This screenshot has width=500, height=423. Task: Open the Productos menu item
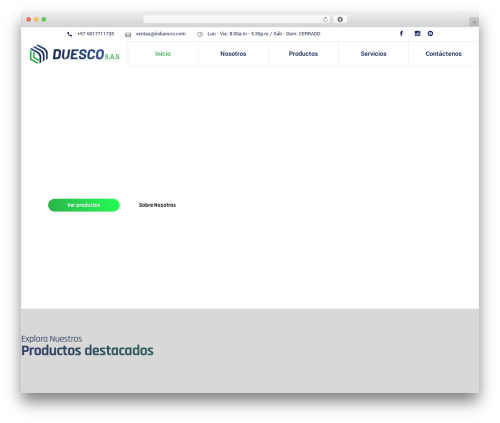point(303,54)
